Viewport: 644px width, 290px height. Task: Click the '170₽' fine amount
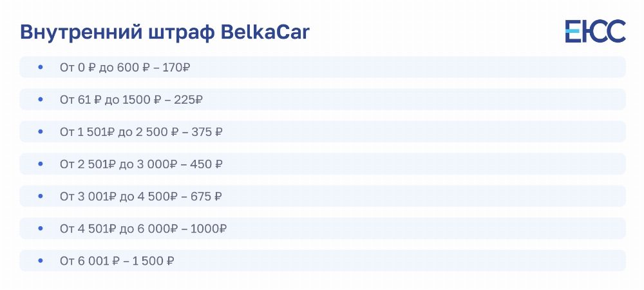176,68
